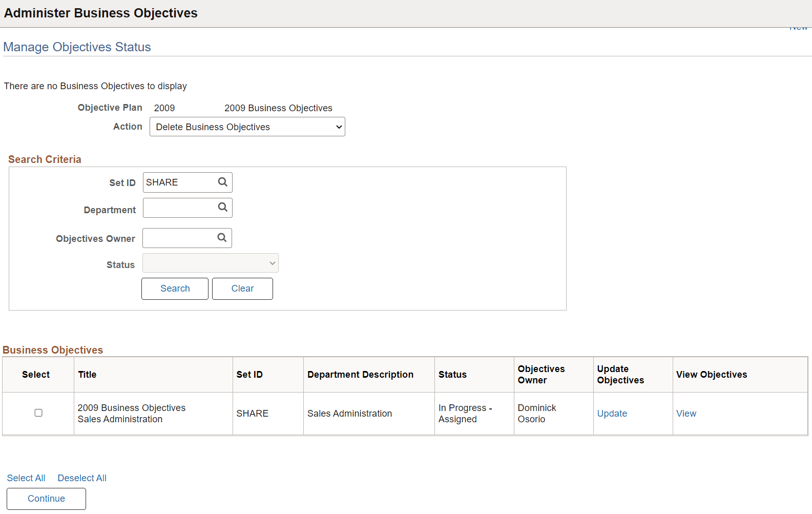Click the 'There are no Business Objectives to display' message

95,86
